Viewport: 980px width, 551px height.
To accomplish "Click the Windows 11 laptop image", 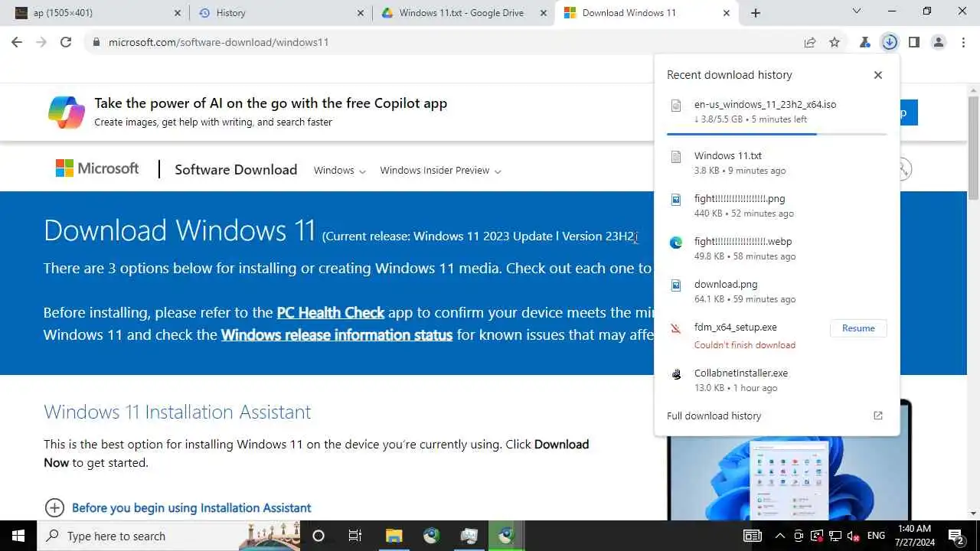I will [x=789, y=477].
